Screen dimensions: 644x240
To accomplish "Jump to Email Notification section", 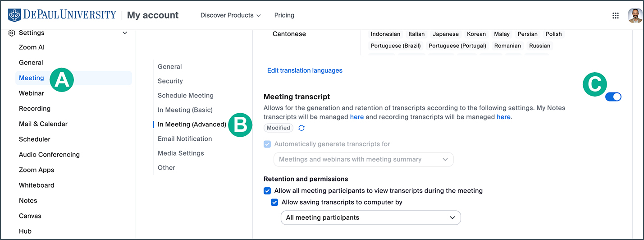I will (185, 139).
